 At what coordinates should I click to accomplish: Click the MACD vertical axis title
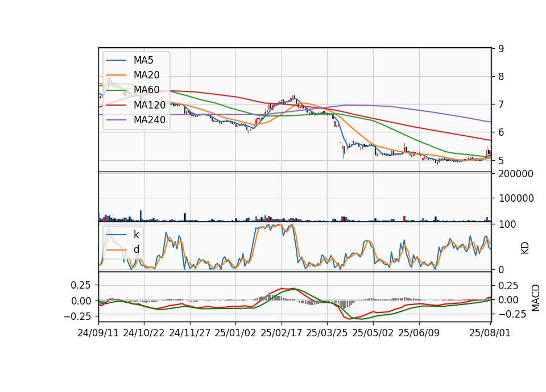click(x=536, y=298)
